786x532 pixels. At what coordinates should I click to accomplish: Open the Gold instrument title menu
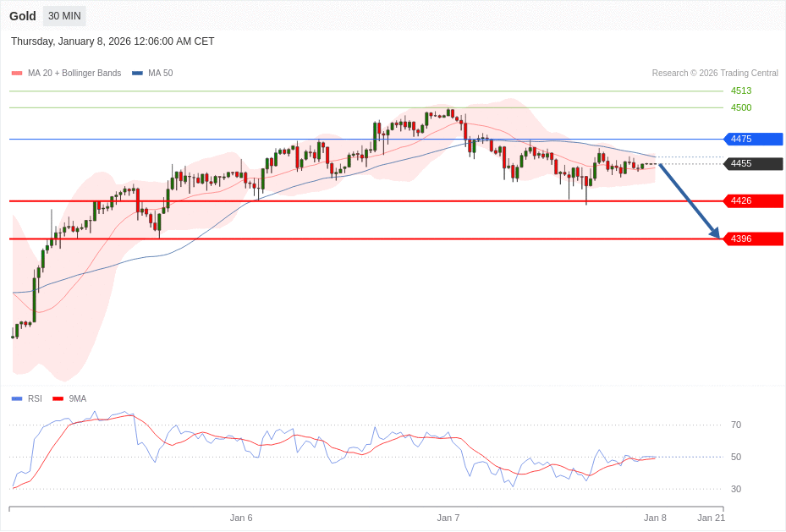[x=22, y=15]
